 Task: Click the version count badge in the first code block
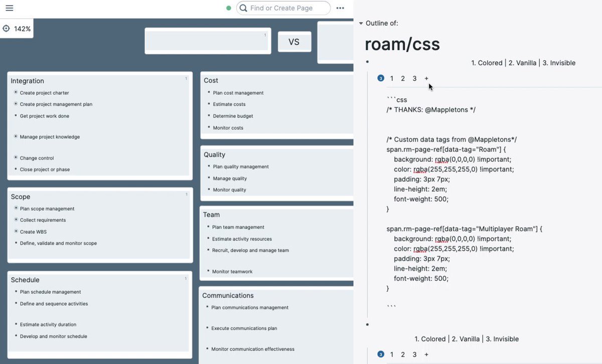pos(380,78)
